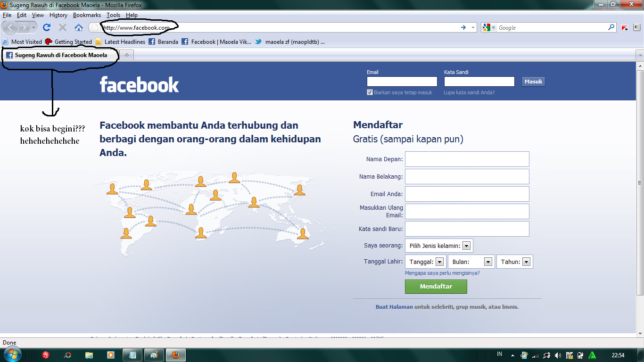Viewport: 644px width, 362px height.
Task: Click the Kaspersky red K toolbar icon
Action: coord(625,28)
